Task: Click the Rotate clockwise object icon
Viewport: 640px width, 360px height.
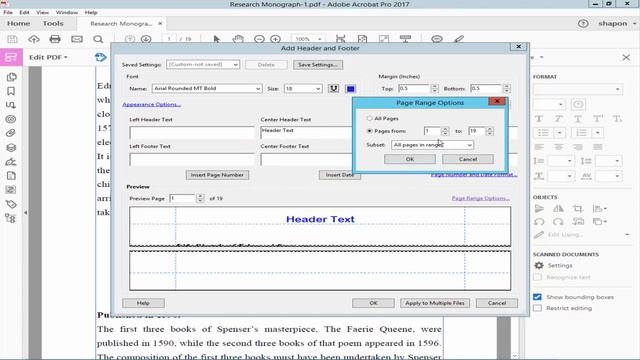Action: [x=558, y=222]
